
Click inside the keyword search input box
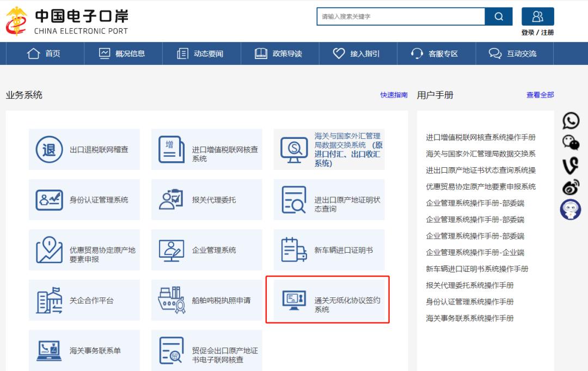click(x=400, y=16)
